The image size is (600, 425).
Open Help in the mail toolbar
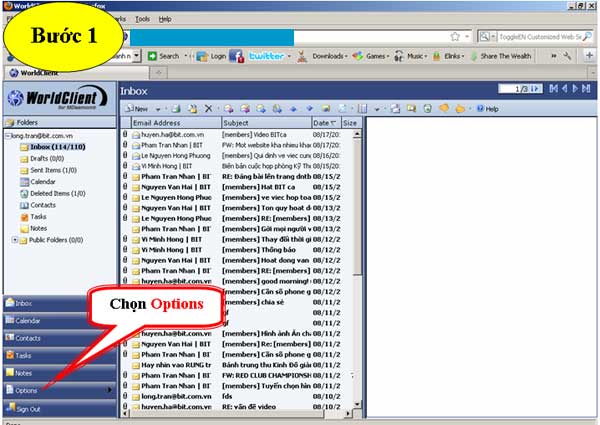click(488, 109)
